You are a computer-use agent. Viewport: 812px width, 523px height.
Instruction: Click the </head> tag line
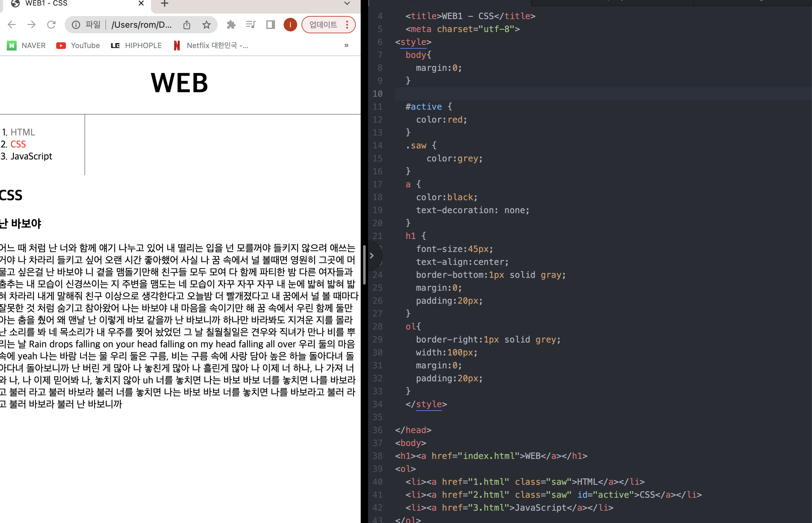coord(413,430)
